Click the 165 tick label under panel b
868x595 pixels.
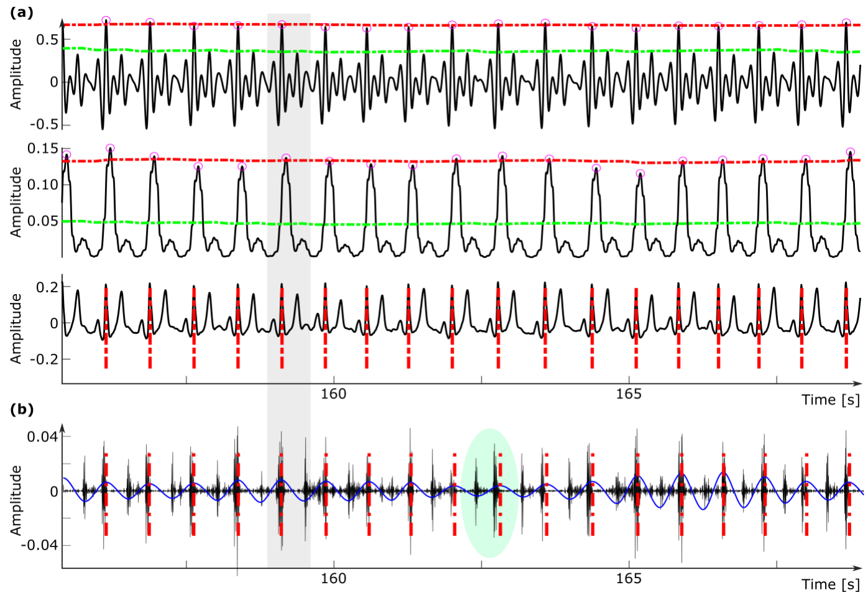628,578
